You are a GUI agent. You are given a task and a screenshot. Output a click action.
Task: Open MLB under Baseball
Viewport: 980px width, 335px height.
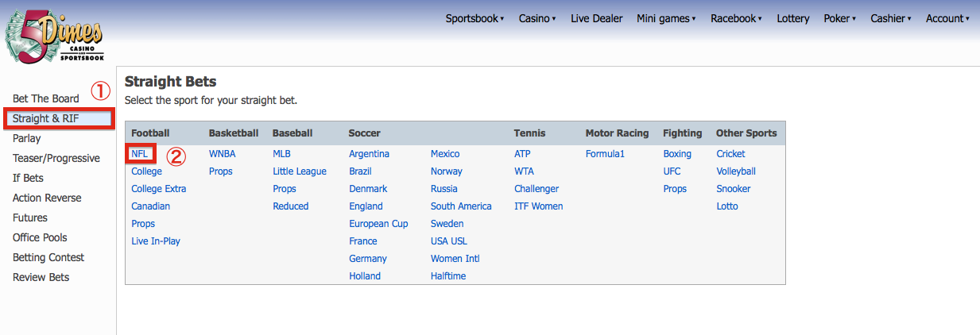click(282, 154)
